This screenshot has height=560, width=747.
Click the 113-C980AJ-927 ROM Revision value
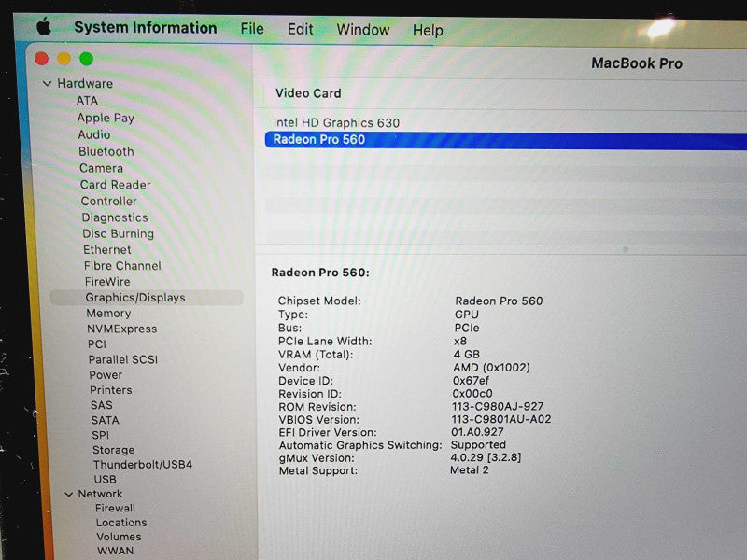point(498,406)
